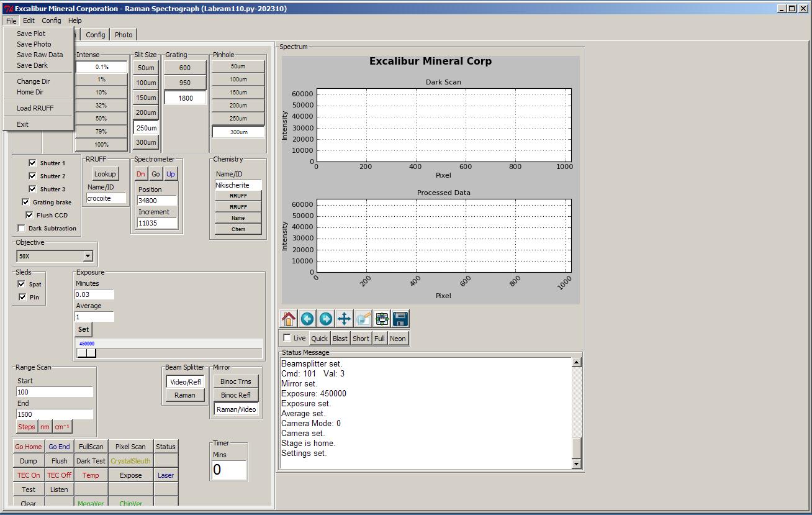Click the RRUFF Name/ID field
Screen dimensions: 812x515
(106, 198)
